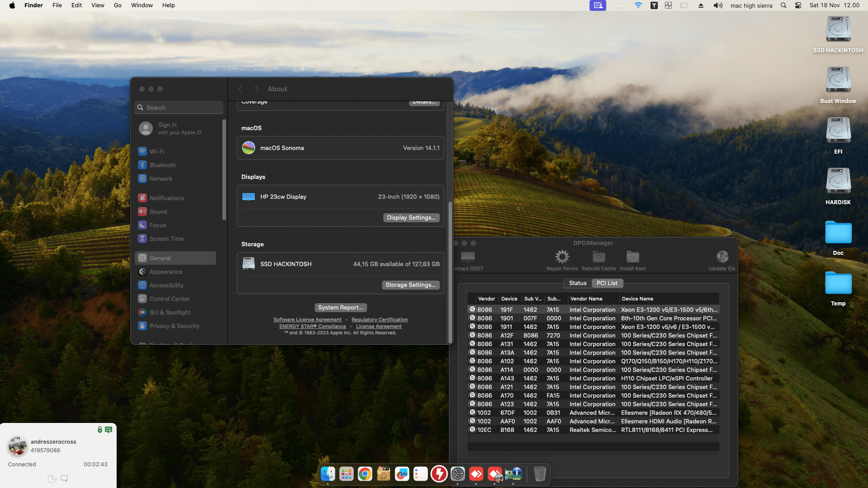Click the About pane vertical scrollbar
This screenshot has height=488, width=868.
[450, 272]
